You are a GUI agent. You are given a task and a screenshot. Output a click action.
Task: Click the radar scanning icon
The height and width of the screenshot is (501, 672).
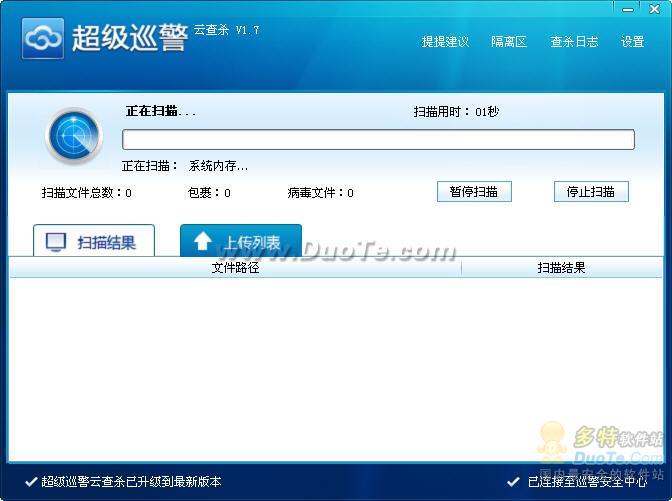click(x=74, y=136)
